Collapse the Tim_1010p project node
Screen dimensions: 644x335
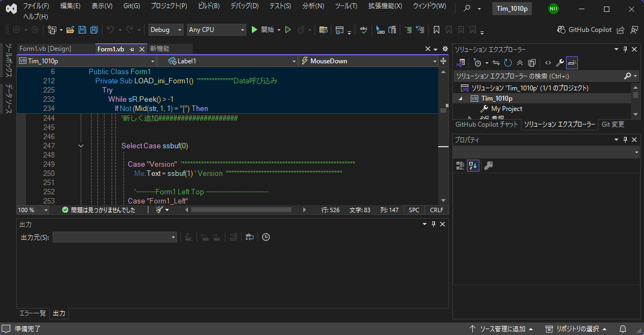[x=461, y=98]
